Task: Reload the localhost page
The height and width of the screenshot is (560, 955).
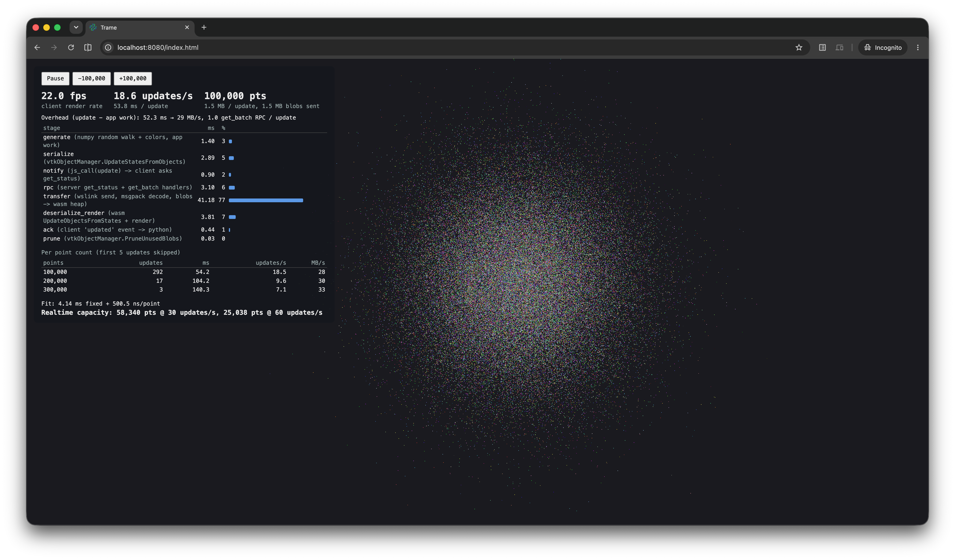Action: pos(71,47)
